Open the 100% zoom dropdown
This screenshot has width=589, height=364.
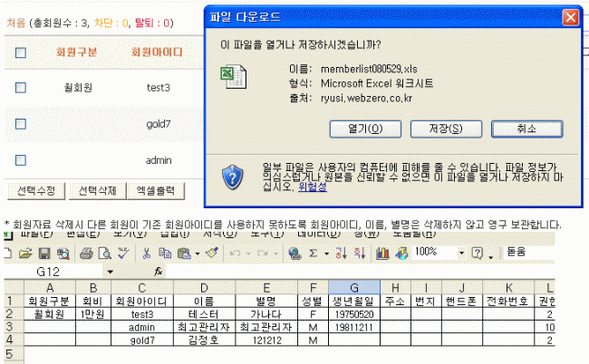coord(461,253)
